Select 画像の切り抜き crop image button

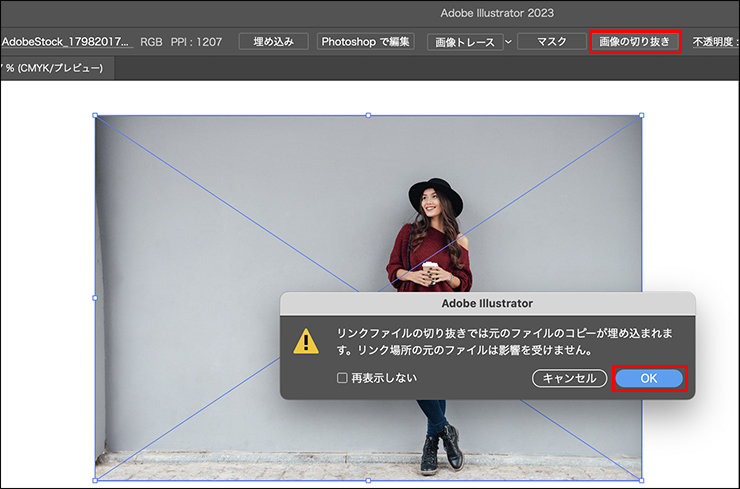point(635,42)
